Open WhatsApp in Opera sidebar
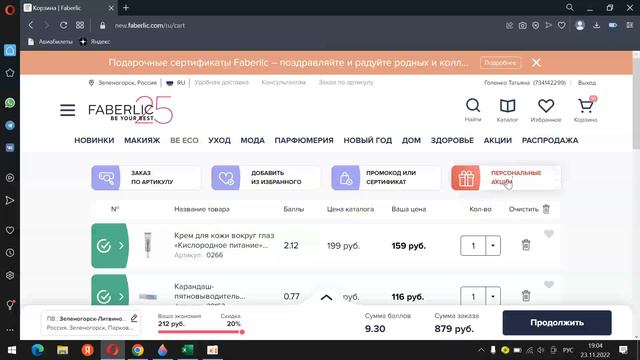This screenshot has width=640, height=360. pos(10,102)
